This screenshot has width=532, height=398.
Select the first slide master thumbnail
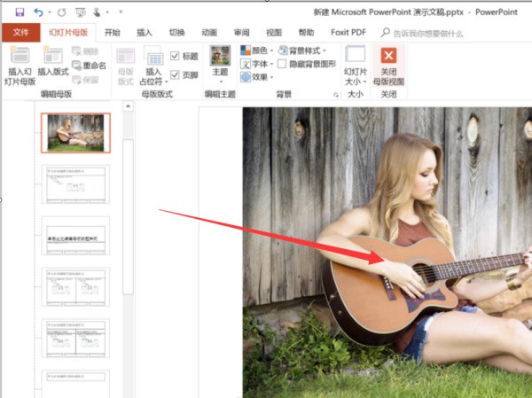pyautogui.click(x=75, y=132)
